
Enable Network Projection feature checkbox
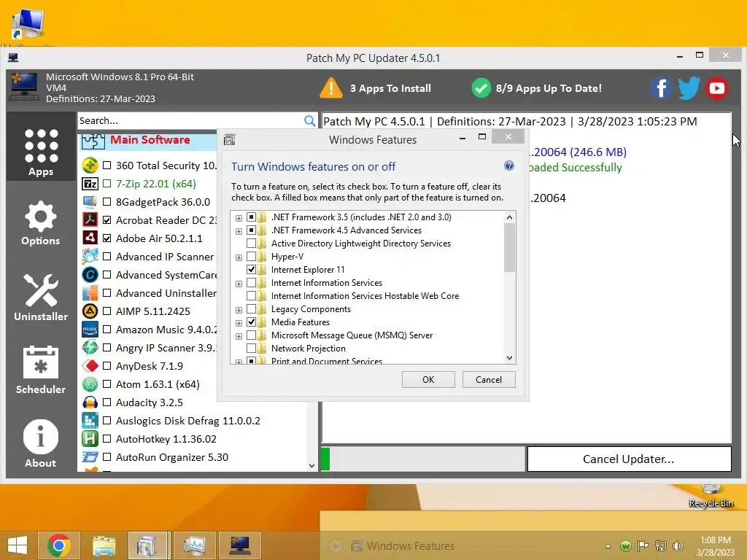tap(251, 348)
